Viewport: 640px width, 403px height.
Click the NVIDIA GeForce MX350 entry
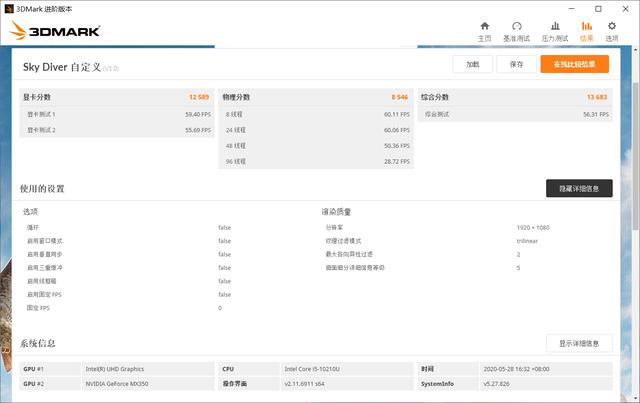(x=117, y=384)
